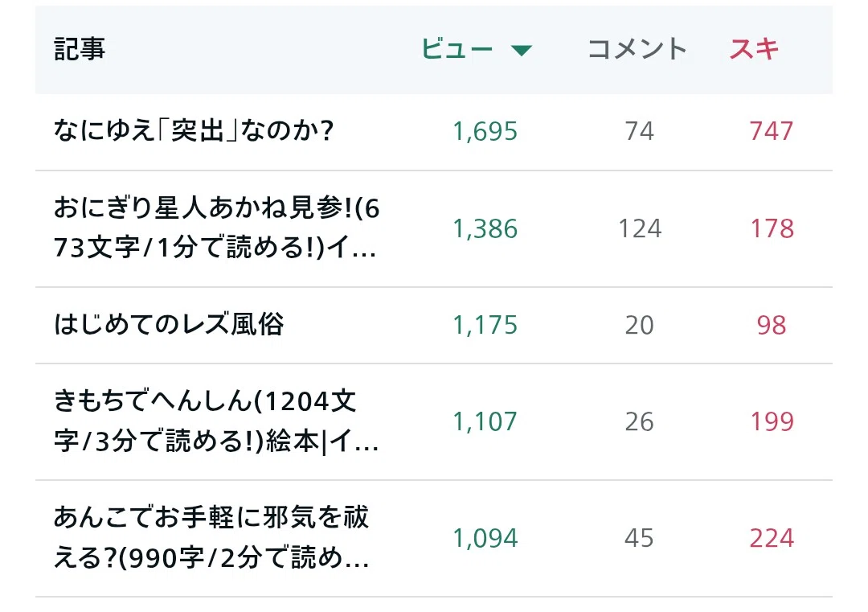Click view count 1,094
This screenshot has width=868, height=612.
[x=485, y=538]
